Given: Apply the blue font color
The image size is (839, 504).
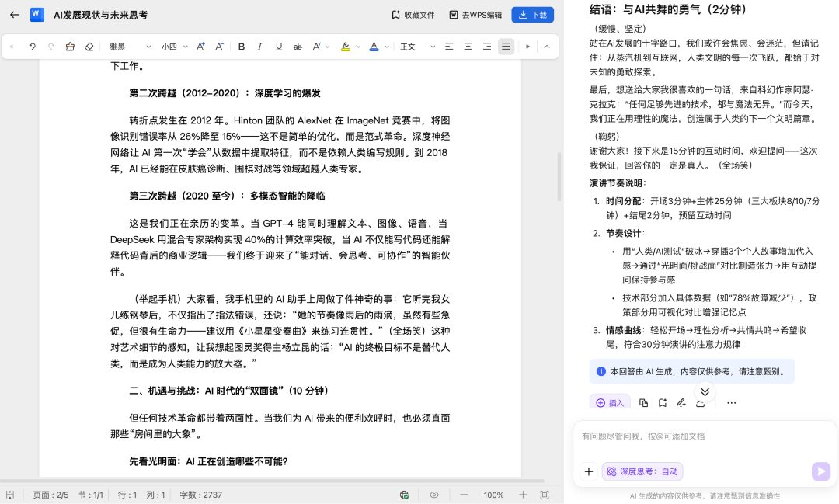Looking at the screenshot, I should click(374, 47).
